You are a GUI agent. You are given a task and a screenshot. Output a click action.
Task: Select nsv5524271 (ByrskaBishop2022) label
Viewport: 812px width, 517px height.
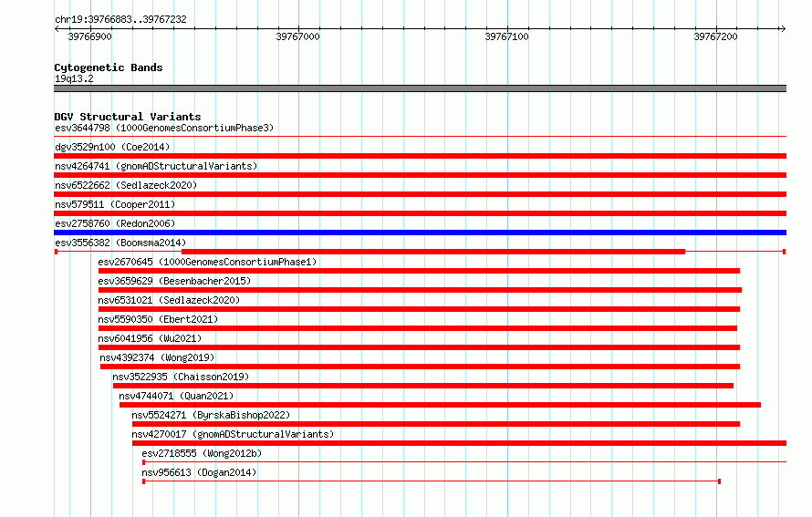pos(211,415)
